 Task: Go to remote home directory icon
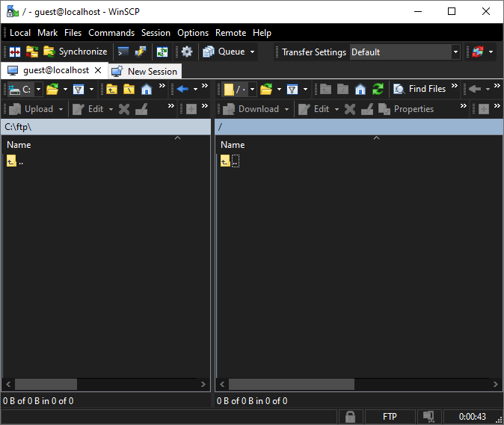click(x=360, y=89)
